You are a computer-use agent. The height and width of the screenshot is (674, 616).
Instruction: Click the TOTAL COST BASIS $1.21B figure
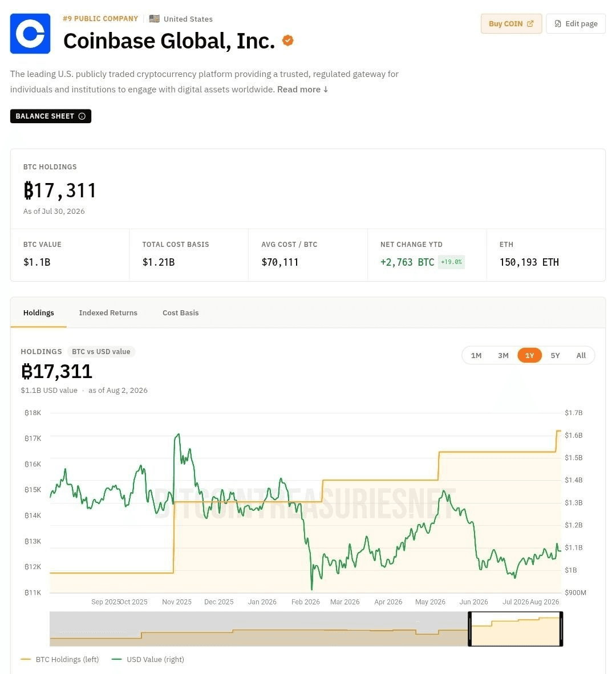[x=159, y=262]
